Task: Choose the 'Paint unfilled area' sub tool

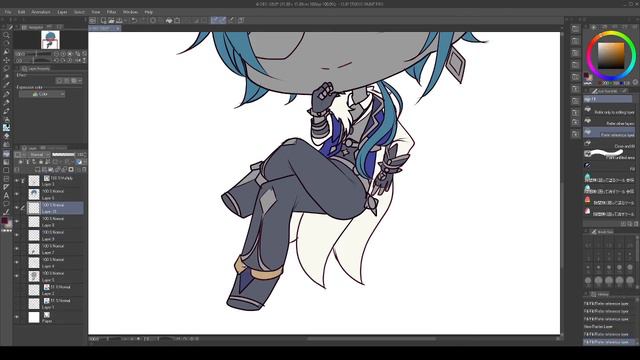Action: point(609,155)
